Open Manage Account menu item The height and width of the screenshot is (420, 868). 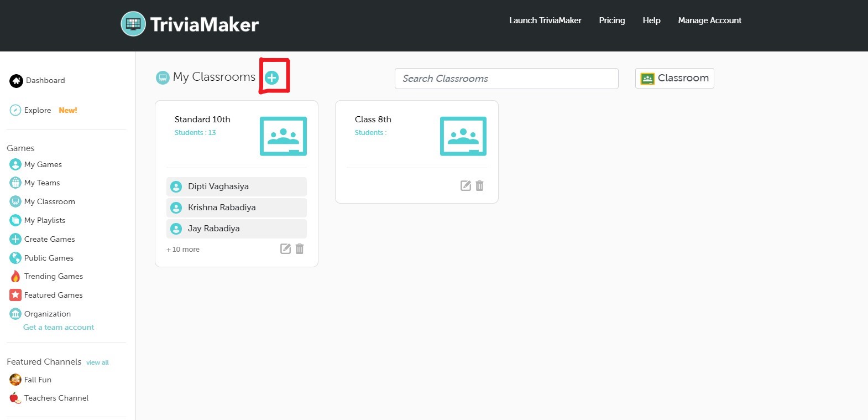pyautogui.click(x=709, y=20)
